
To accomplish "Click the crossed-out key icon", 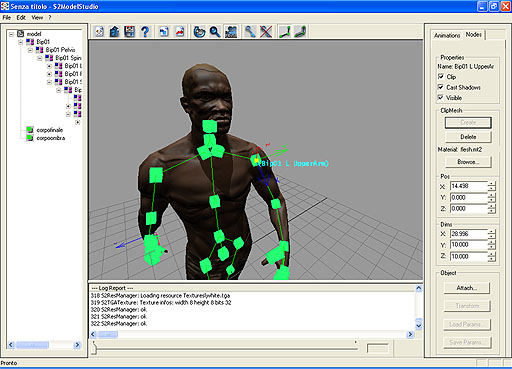I will pyautogui.click(x=266, y=32).
